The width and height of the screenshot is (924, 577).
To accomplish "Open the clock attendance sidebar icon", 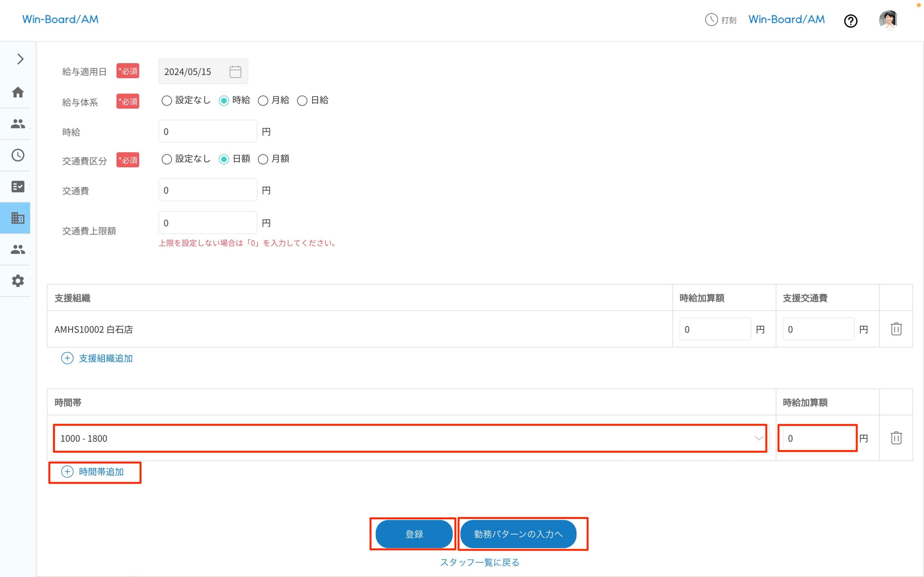I will 18,155.
